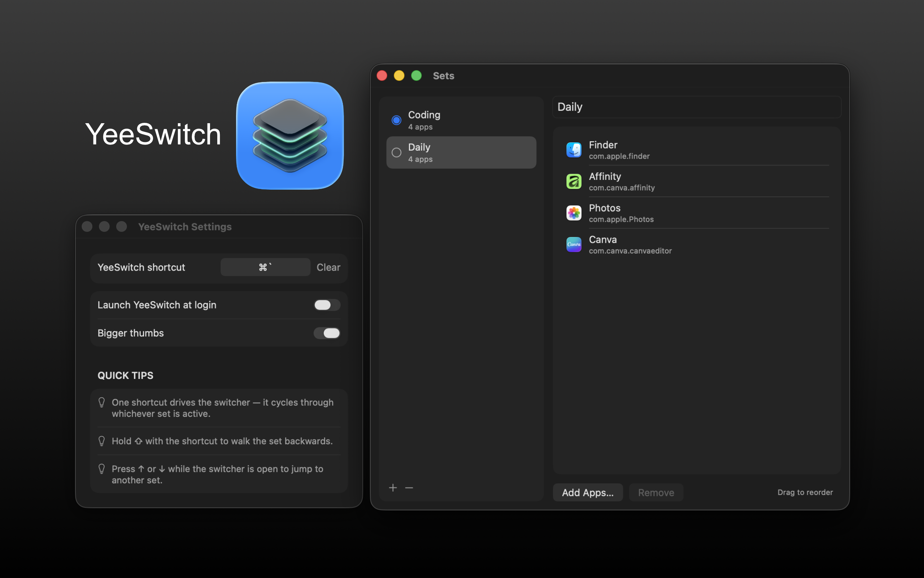Screen dimensions: 924x578
Task: Maximize the Sets window with green button
Action: pyautogui.click(x=416, y=76)
